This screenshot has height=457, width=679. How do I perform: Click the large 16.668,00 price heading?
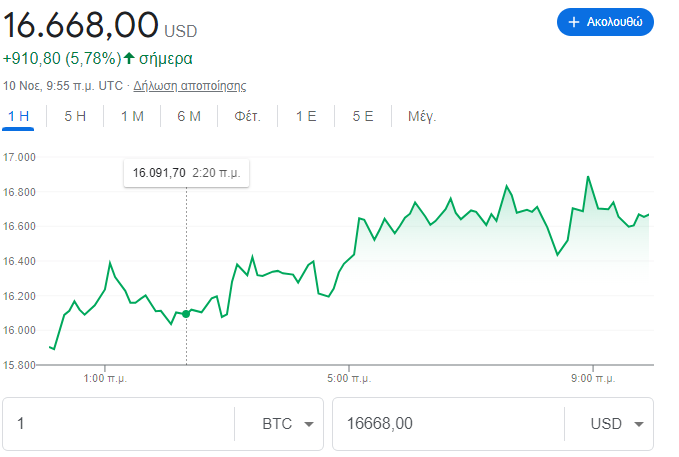click(82, 23)
